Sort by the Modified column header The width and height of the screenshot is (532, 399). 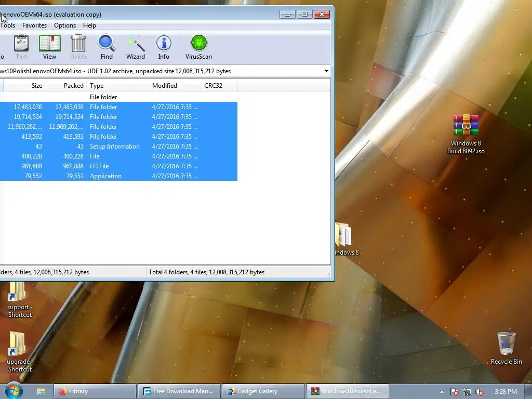pos(175,86)
